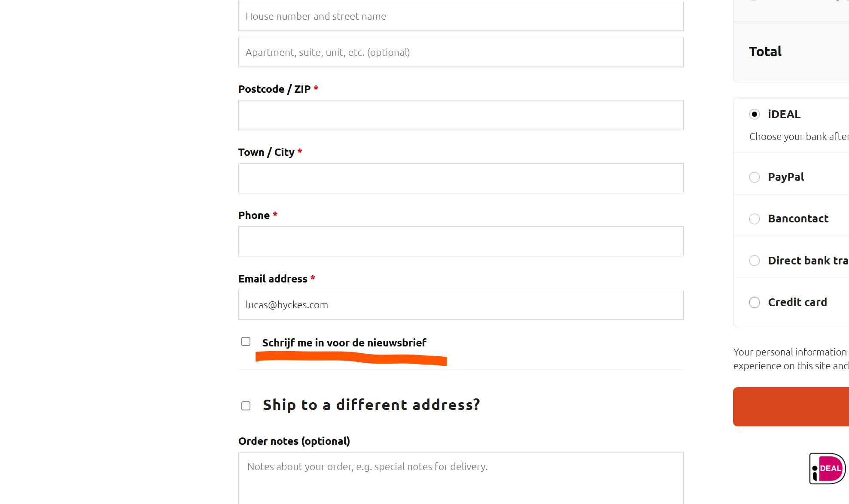Click the Town / City input field

pos(461,178)
